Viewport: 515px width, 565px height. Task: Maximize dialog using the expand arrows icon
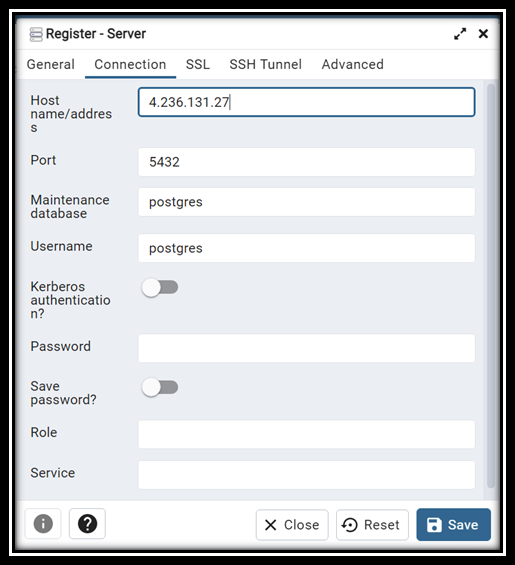[x=460, y=34]
